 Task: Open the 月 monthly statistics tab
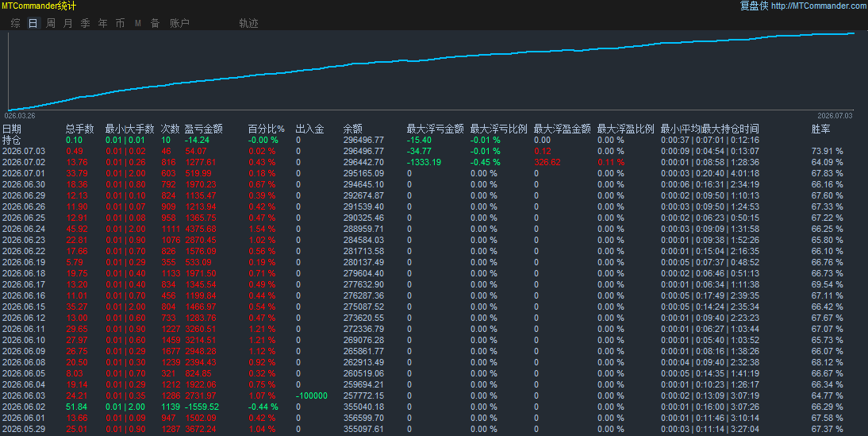tap(68, 23)
